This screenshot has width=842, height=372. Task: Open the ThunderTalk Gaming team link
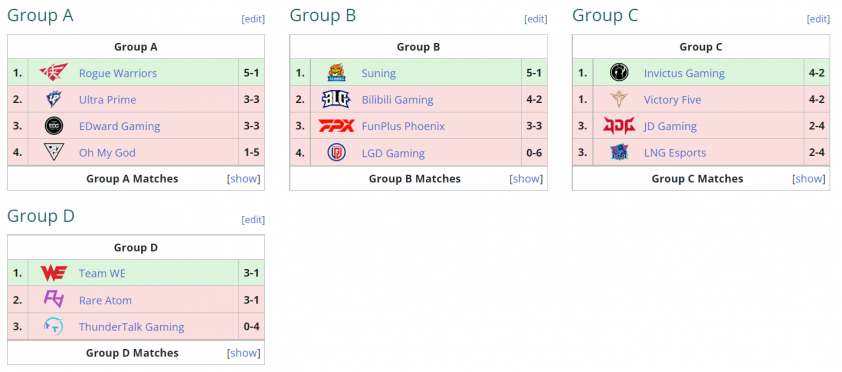pyautogui.click(x=132, y=327)
